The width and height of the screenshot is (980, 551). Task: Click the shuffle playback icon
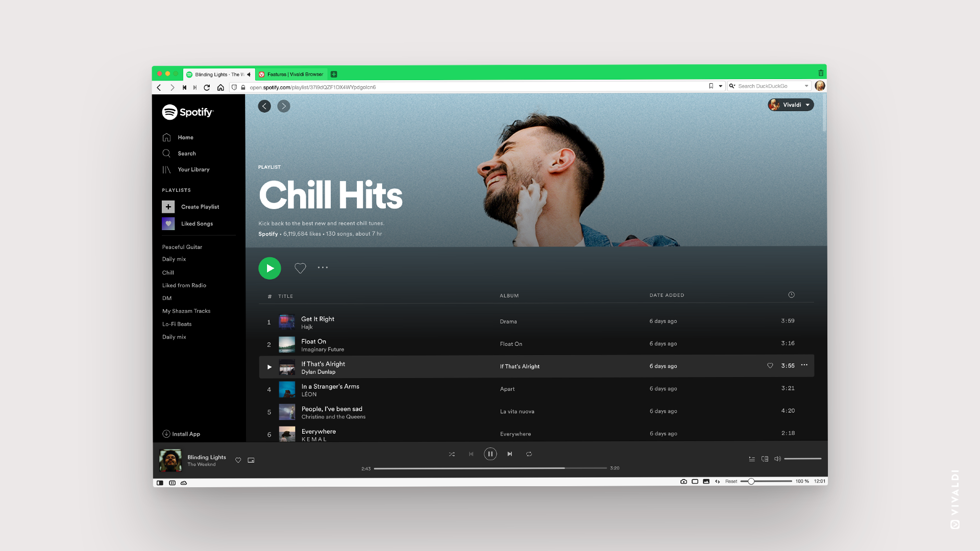coord(451,454)
